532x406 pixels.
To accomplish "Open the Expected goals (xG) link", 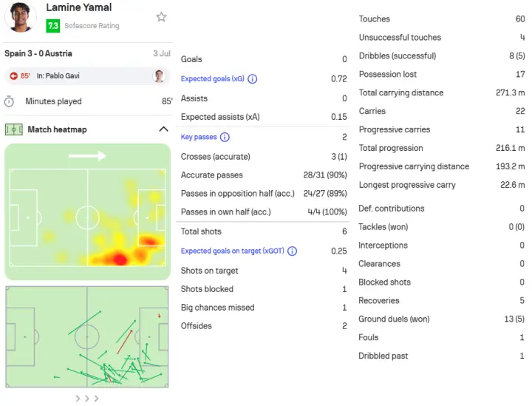I will 212,78.
